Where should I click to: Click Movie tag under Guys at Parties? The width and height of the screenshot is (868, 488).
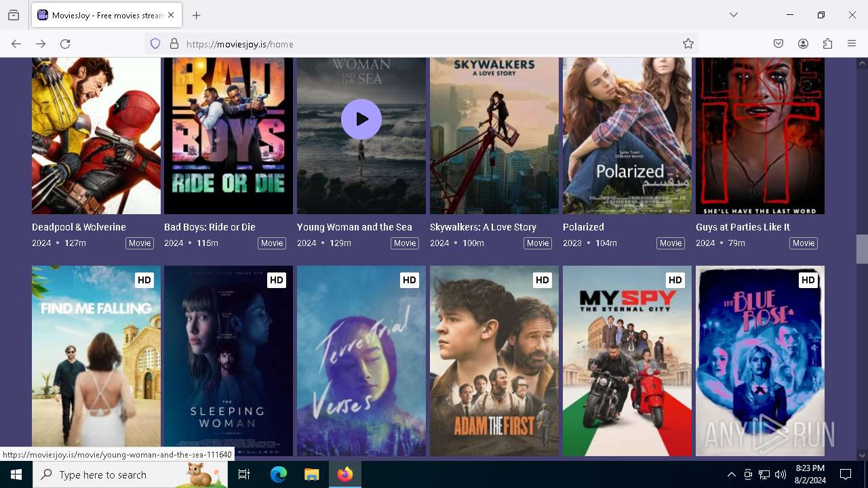pyautogui.click(x=804, y=243)
